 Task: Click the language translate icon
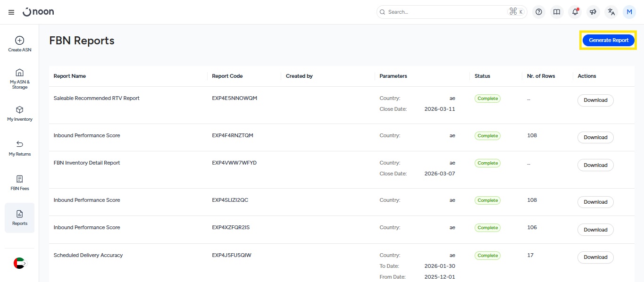pos(611,12)
